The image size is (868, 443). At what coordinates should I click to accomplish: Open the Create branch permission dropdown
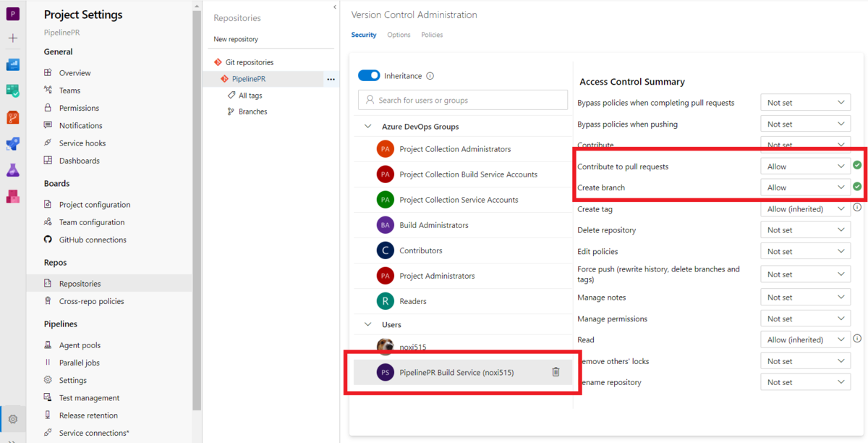(805, 187)
